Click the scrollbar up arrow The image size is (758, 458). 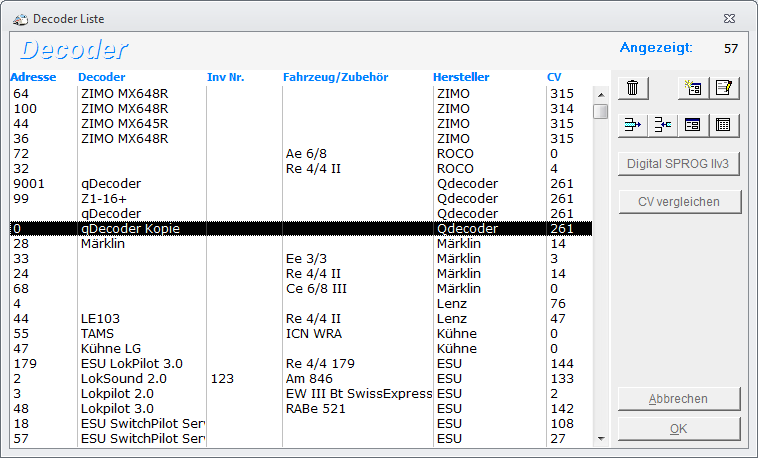[x=601, y=95]
